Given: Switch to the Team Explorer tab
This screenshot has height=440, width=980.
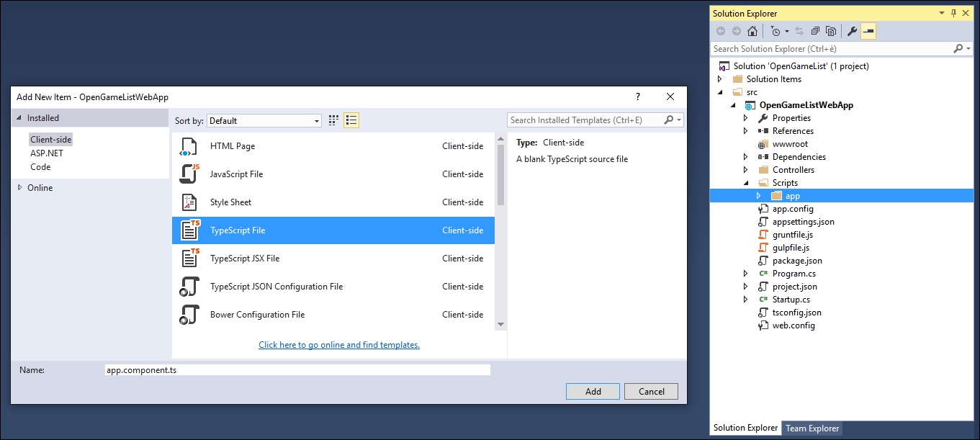Looking at the screenshot, I should pyautogui.click(x=812, y=428).
